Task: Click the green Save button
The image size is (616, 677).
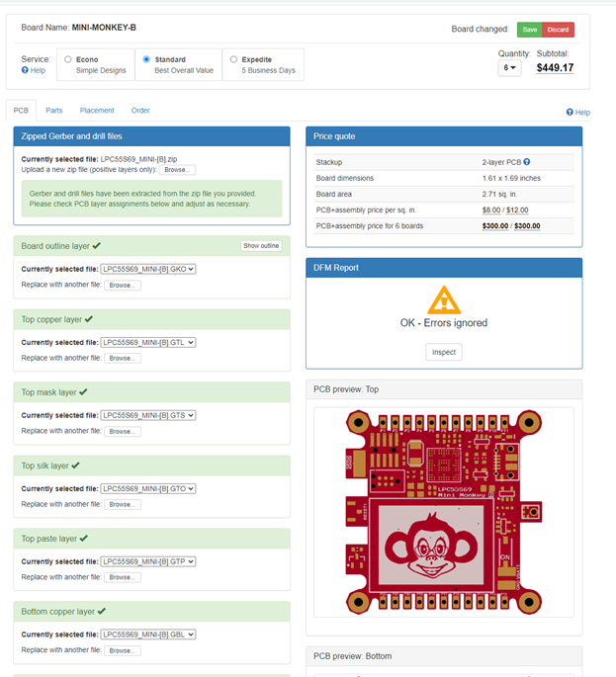Action: pyautogui.click(x=530, y=30)
